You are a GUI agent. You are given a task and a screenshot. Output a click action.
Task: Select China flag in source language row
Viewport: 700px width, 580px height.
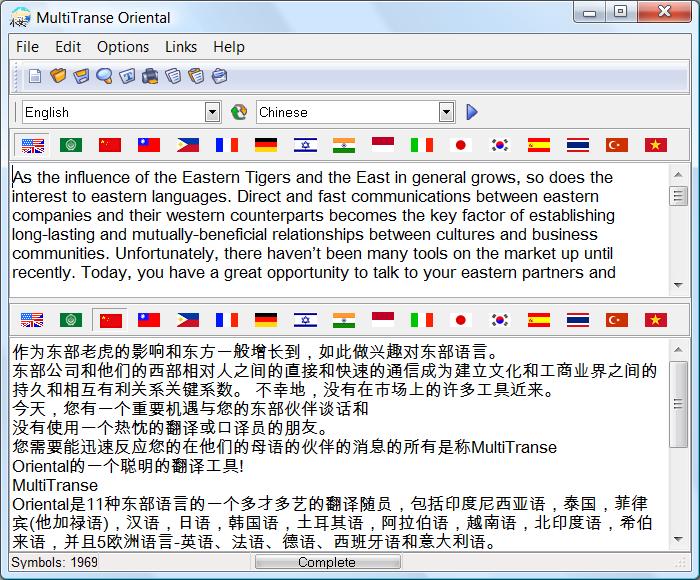[110, 145]
